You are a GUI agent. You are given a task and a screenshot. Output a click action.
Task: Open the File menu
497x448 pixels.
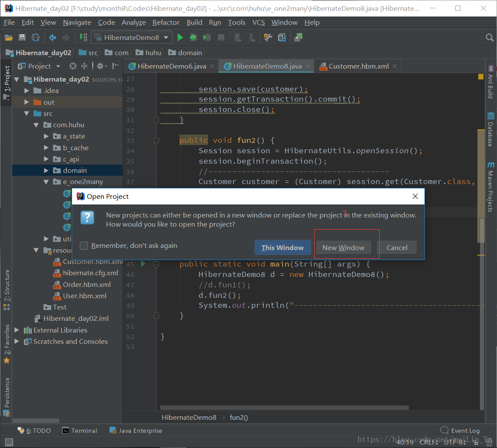(9, 23)
